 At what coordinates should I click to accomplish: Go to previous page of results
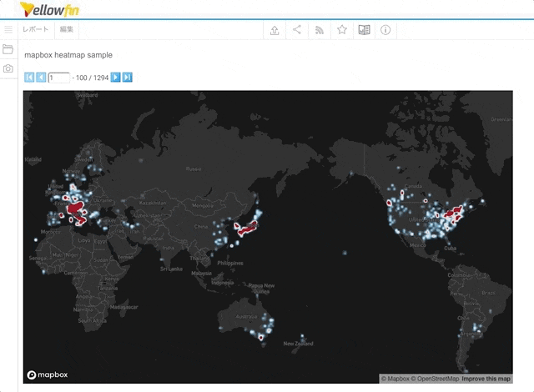41,78
